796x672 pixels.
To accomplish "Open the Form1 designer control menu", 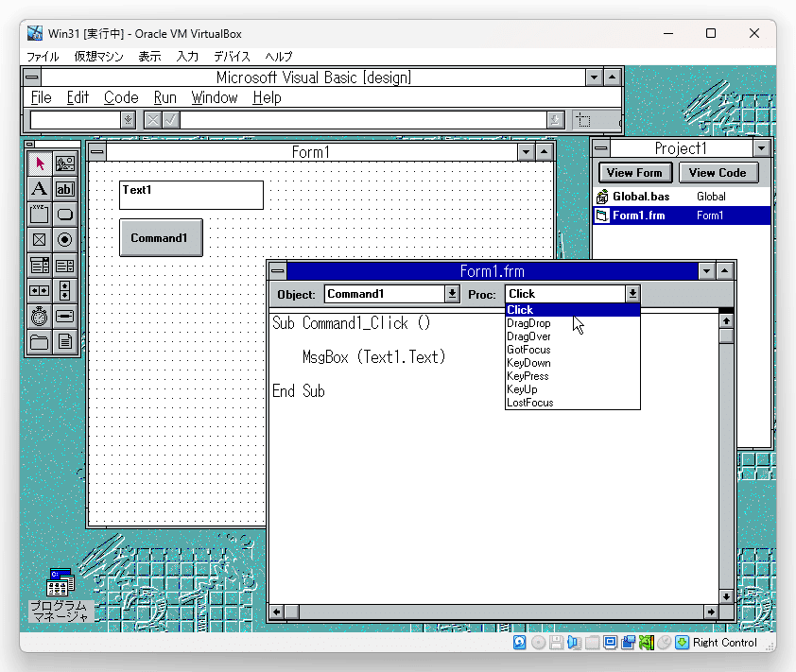I will pos(97,152).
